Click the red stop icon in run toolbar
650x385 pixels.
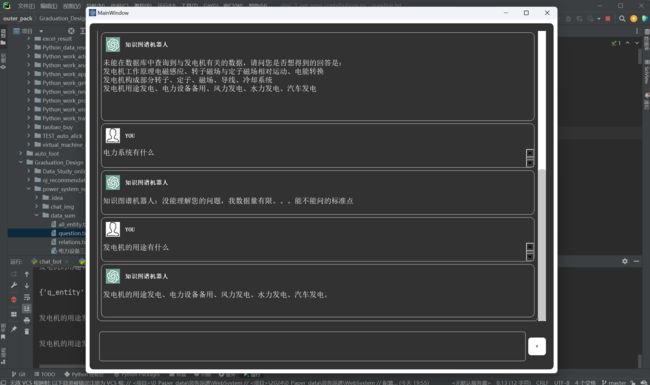14,299
